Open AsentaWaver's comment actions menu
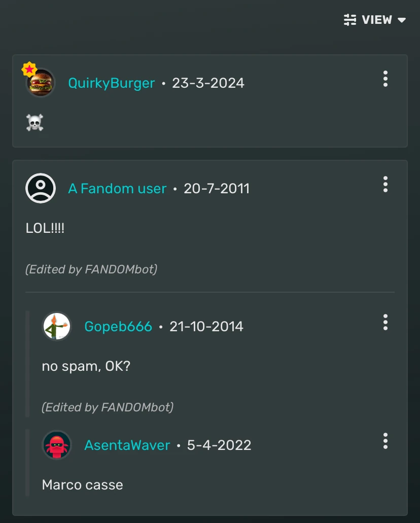420x523 pixels. [386, 441]
